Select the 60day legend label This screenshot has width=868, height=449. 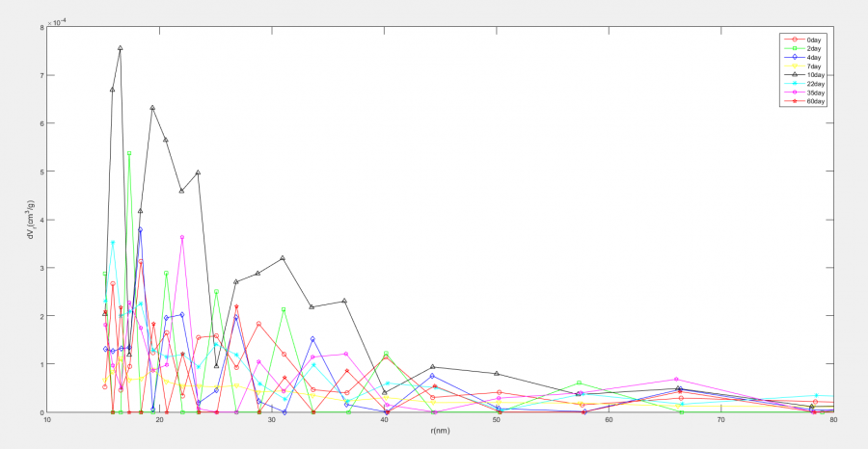coord(815,102)
